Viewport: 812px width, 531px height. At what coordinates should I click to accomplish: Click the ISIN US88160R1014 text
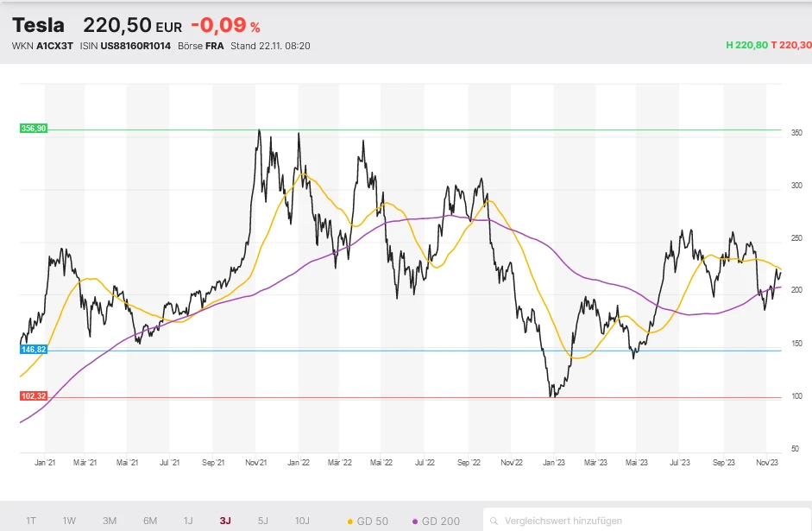tap(135, 46)
